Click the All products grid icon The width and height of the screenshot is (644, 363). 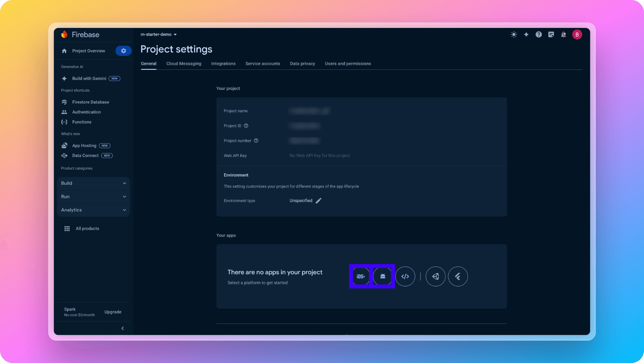point(67,229)
